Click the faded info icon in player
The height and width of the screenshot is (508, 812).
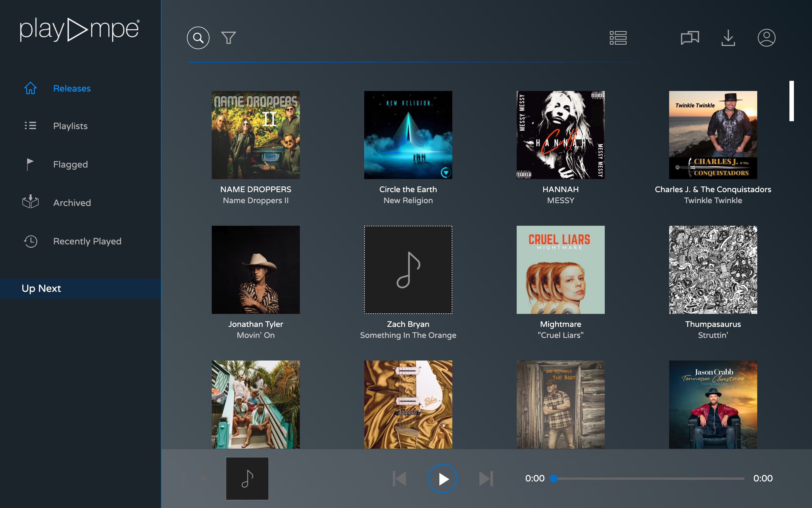pyautogui.click(x=184, y=478)
